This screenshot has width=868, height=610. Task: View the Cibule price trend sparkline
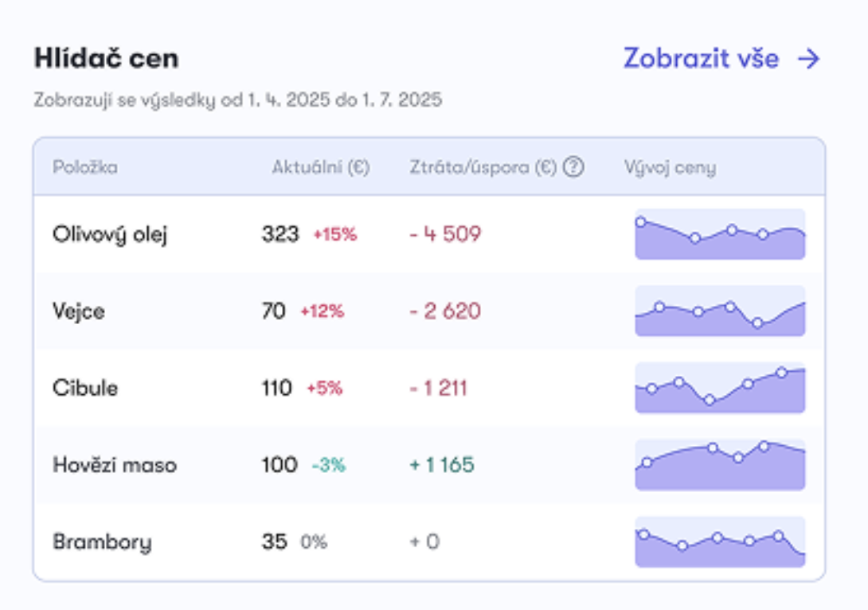[x=720, y=388]
